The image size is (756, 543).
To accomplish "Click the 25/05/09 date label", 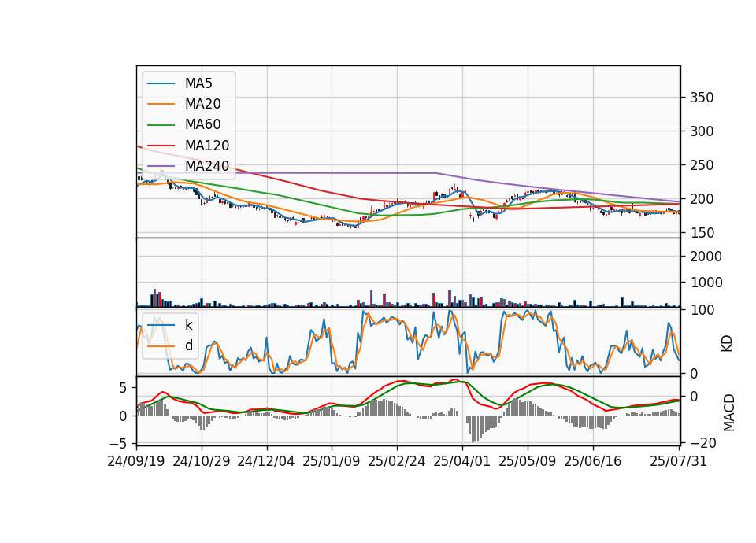I will coord(527,461).
